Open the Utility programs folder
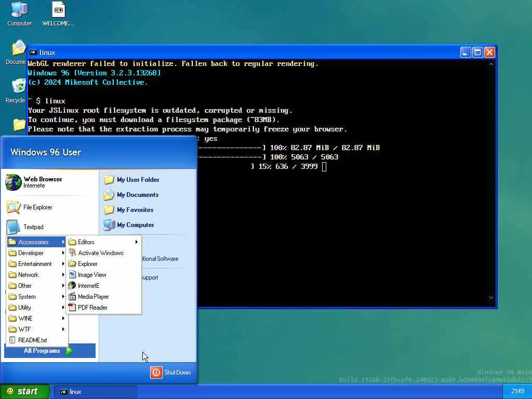 point(37,307)
